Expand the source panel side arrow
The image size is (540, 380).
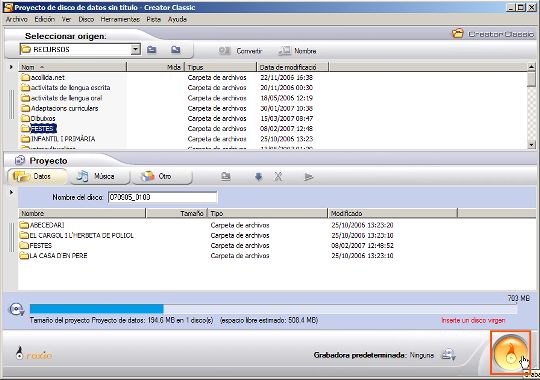(11, 67)
